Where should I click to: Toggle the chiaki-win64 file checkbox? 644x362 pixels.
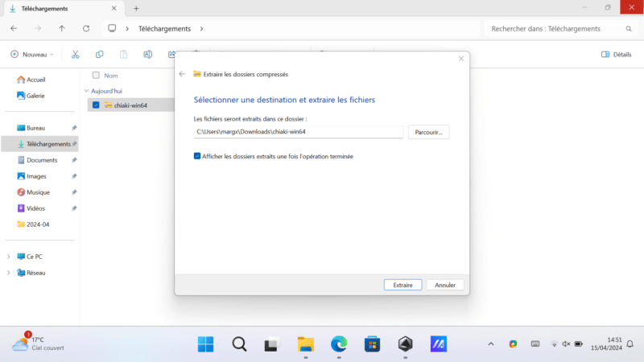(96, 105)
